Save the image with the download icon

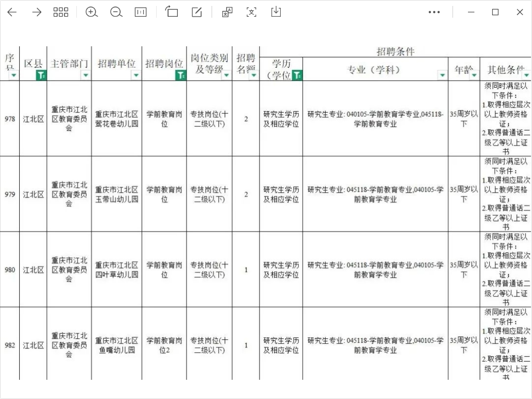point(276,12)
